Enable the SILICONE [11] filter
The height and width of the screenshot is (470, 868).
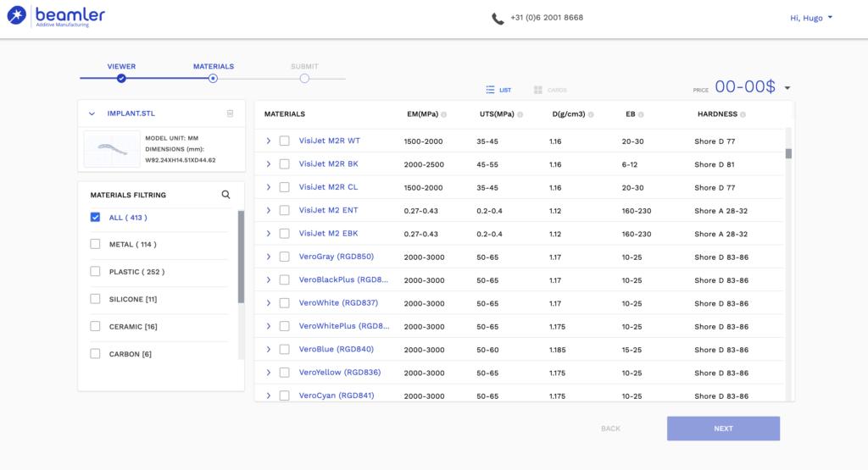point(95,299)
